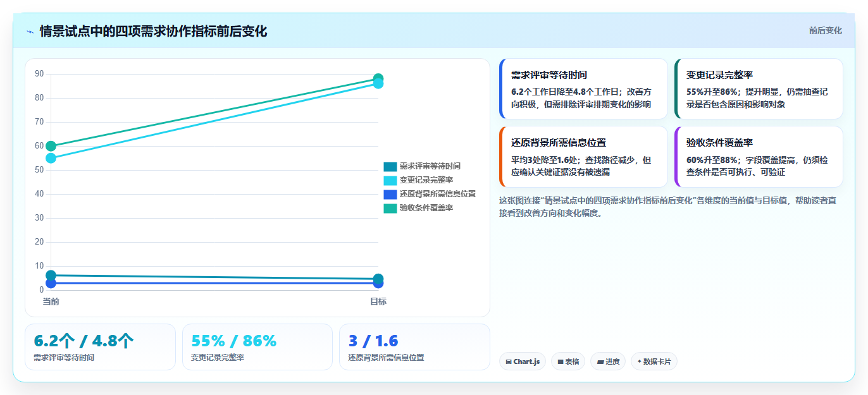The image size is (868, 395).
Task: Open the 变更记录完整率 info card
Action: (759, 89)
